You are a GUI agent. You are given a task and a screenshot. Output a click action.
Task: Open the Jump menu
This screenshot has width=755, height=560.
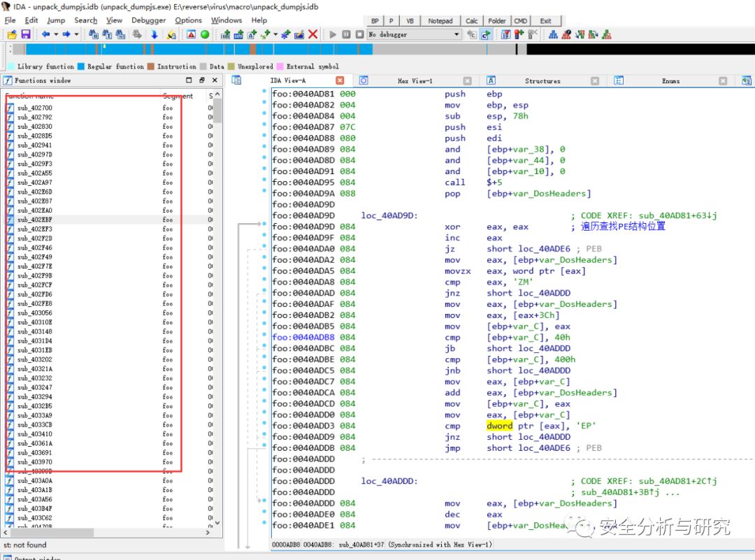pos(56,20)
